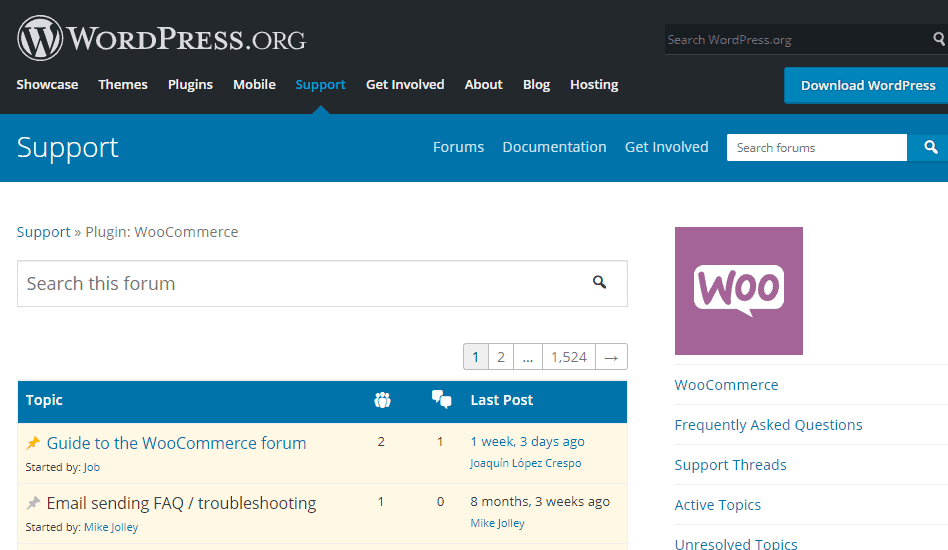Open Get Involved in the top dark navigation
The image size is (948, 550).
point(405,85)
